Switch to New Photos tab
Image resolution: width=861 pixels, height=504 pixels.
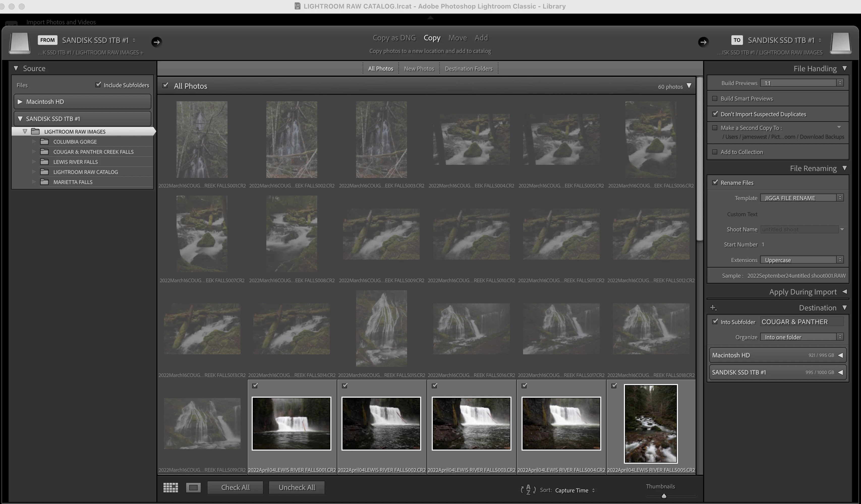(x=419, y=69)
